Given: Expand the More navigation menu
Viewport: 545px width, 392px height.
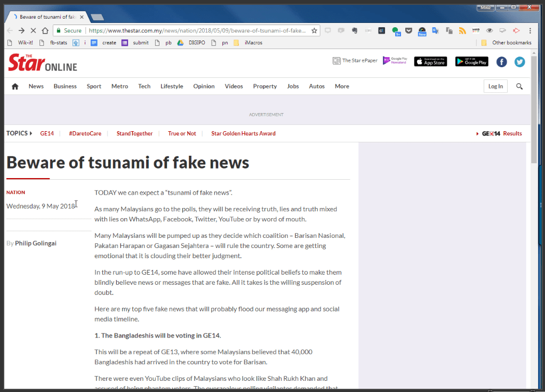Looking at the screenshot, I should 342,86.
